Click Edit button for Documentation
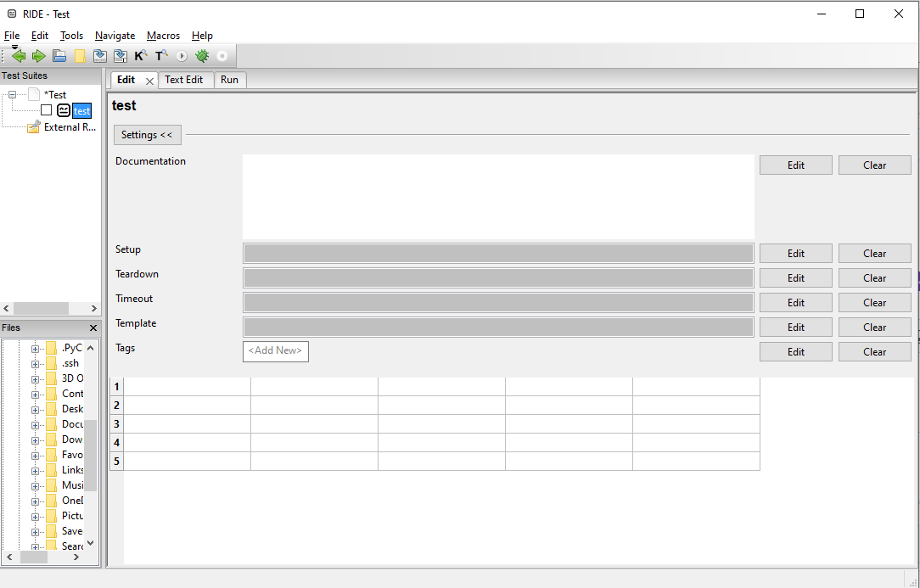Image resolution: width=920 pixels, height=588 pixels. click(795, 165)
